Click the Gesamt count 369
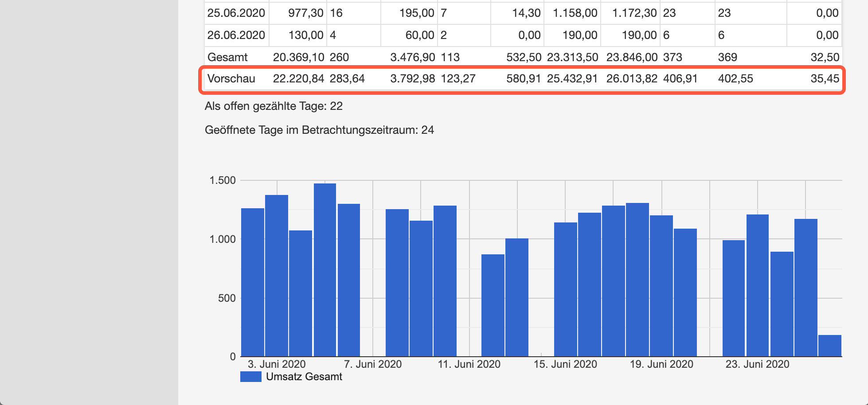The width and height of the screenshot is (868, 405). click(727, 57)
